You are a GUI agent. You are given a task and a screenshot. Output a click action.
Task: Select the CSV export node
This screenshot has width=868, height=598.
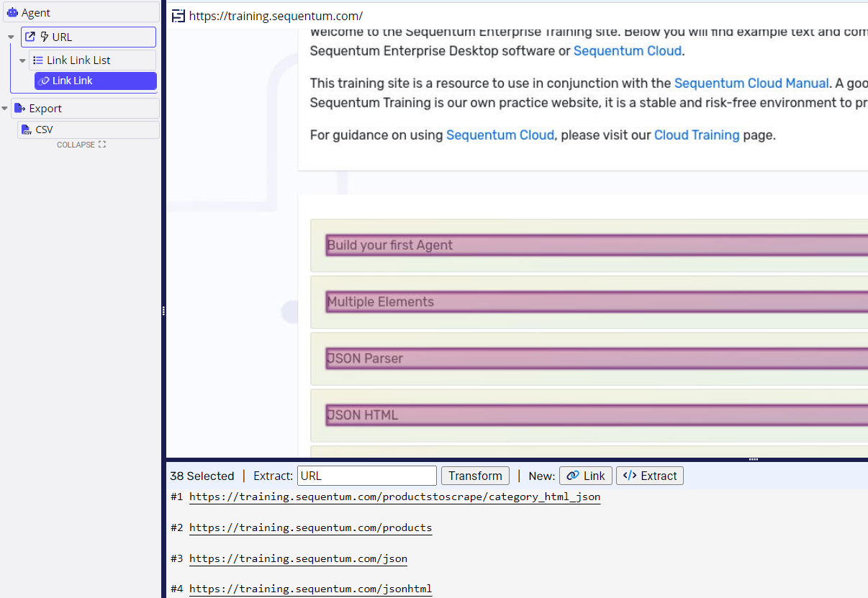pos(89,130)
